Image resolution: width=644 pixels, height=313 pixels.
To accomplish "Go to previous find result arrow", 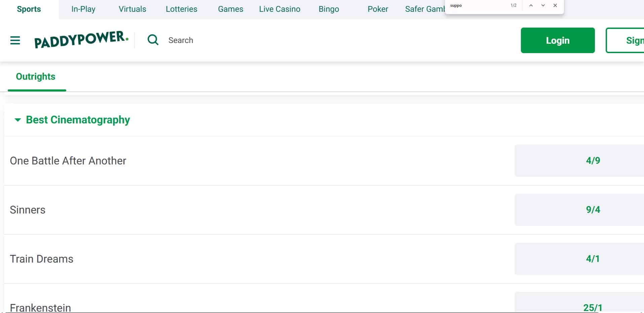I will (531, 6).
